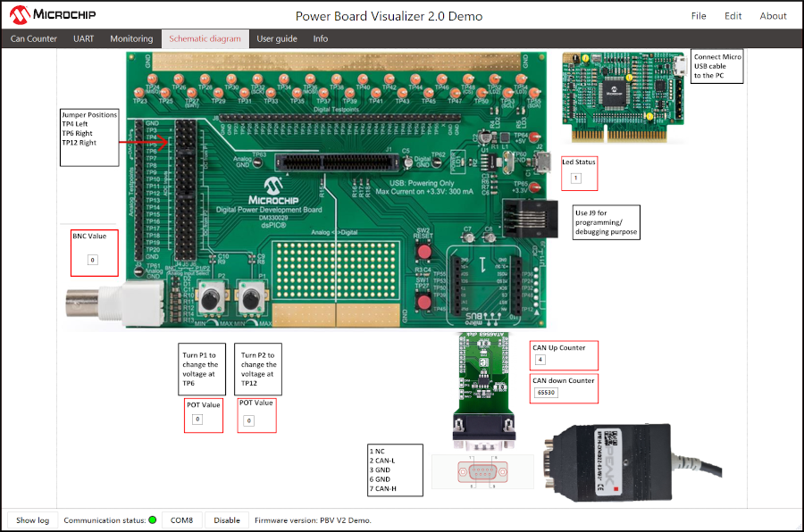Click the J1 black card-edge socket
The image size is (804, 532).
tap(337, 163)
